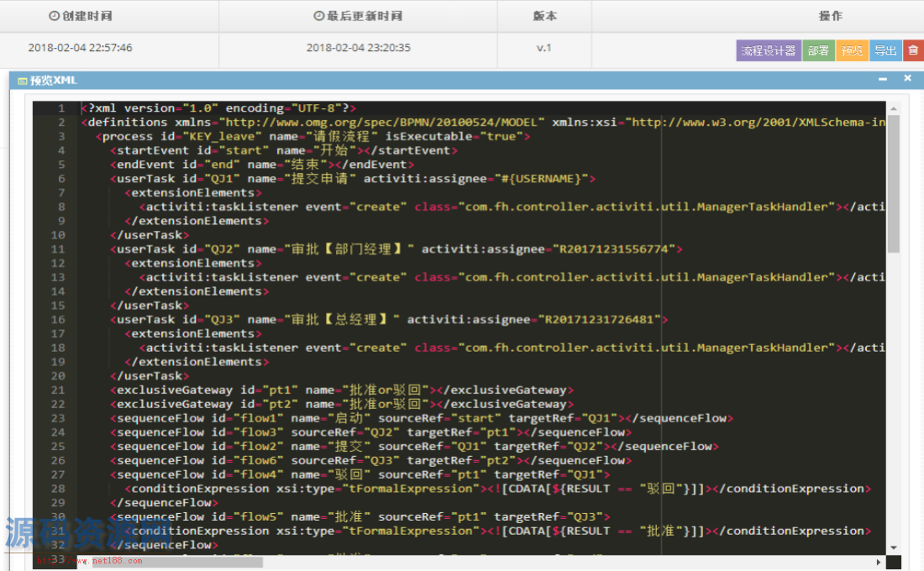The image size is (924, 571).
Task: Click the vertical scrollbar up arrow
Action: [x=894, y=108]
